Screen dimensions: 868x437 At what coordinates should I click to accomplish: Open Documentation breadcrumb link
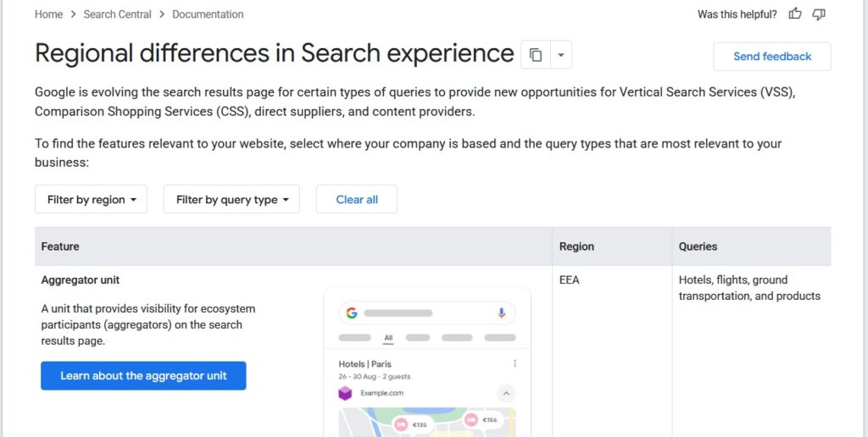pos(208,14)
